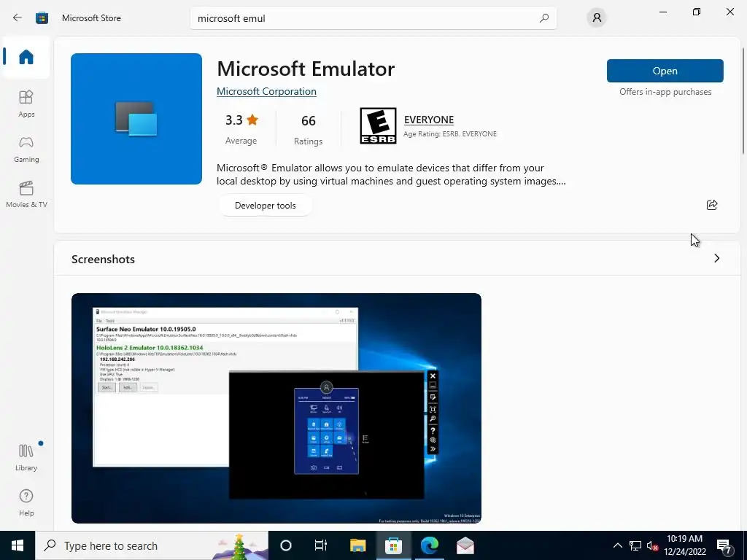Viewport: 747px width, 560px height.
Task: Open File Explorer from taskbar
Action: coord(357,545)
